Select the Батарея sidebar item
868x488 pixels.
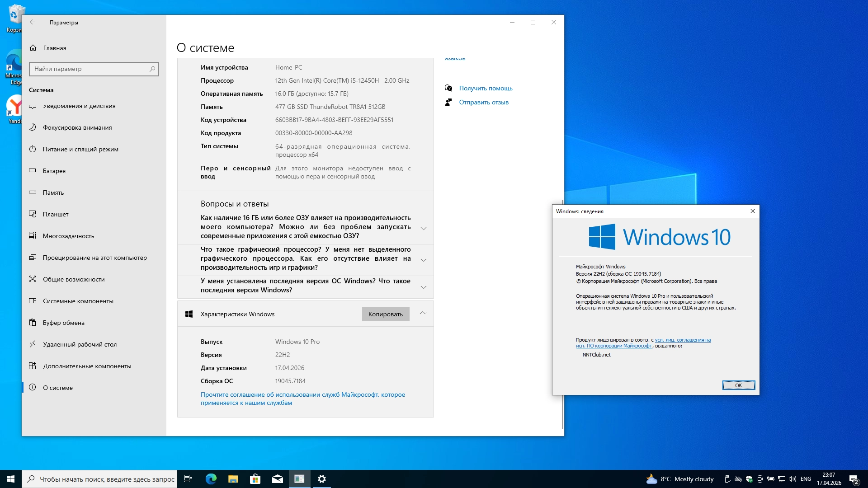point(54,171)
